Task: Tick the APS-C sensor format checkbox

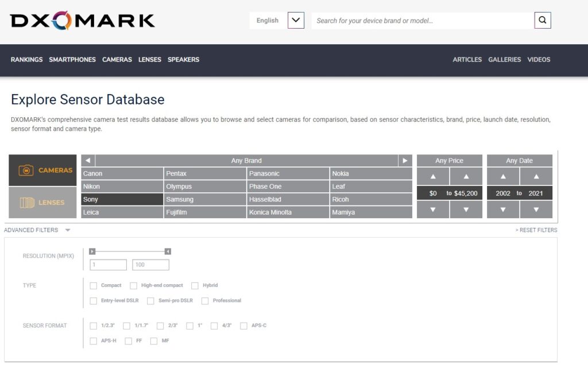Action: pyautogui.click(x=243, y=326)
